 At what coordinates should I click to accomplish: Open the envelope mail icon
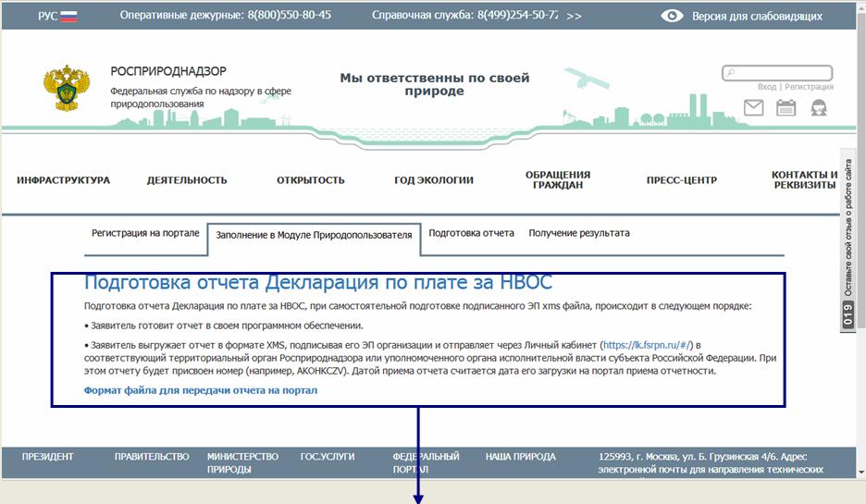(x=754, y=108)
